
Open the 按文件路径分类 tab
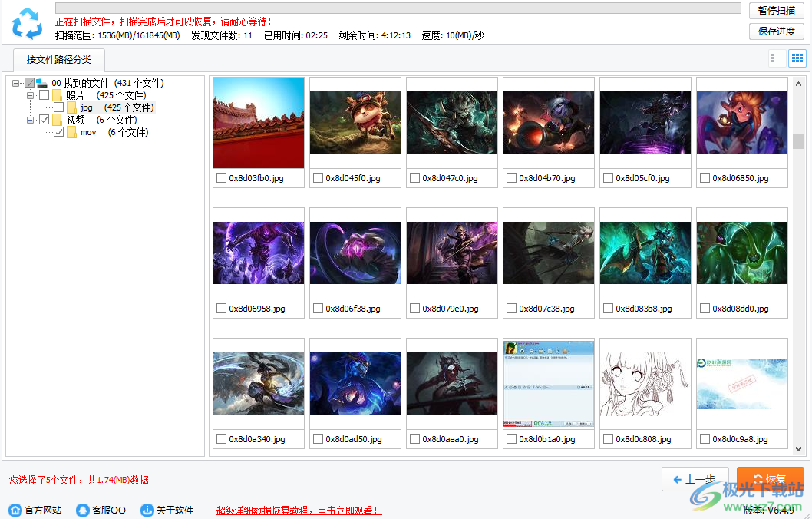point(59,60)
